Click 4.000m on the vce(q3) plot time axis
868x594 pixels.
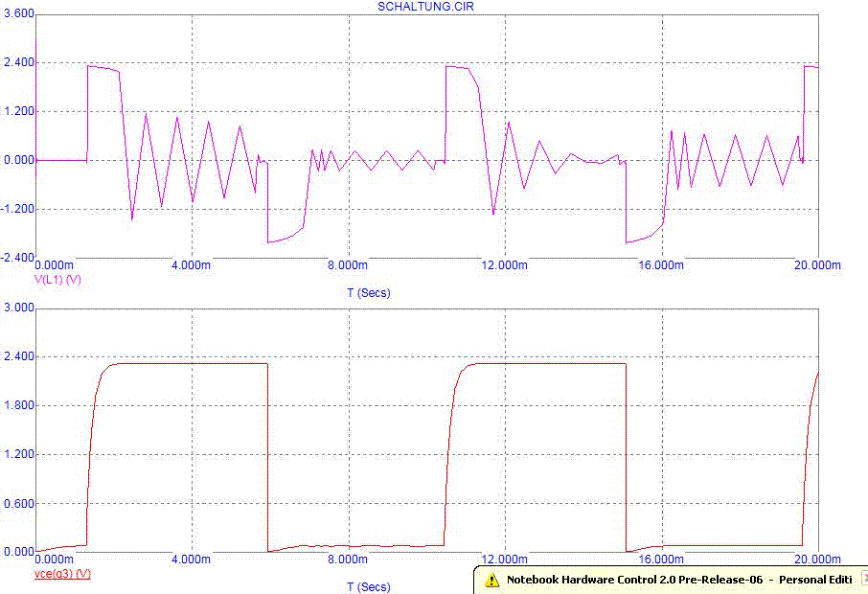(191, 560)
